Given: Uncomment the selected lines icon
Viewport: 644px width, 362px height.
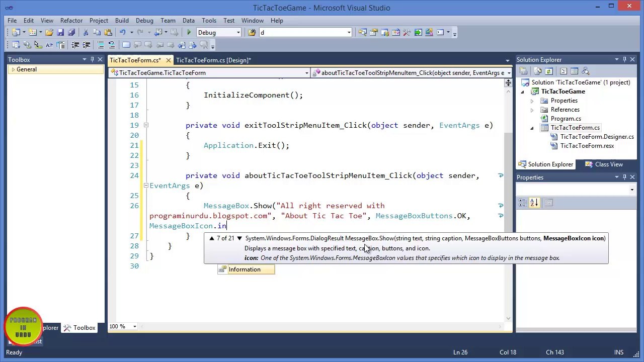Looking at the screenshot, I should click(112, 45).
